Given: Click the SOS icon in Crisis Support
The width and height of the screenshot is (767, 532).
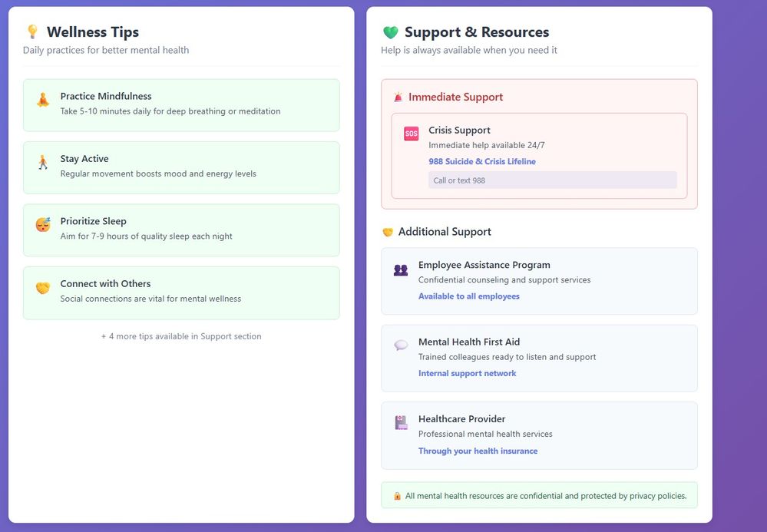Looking at the screenshot, I should coord(412,133).
